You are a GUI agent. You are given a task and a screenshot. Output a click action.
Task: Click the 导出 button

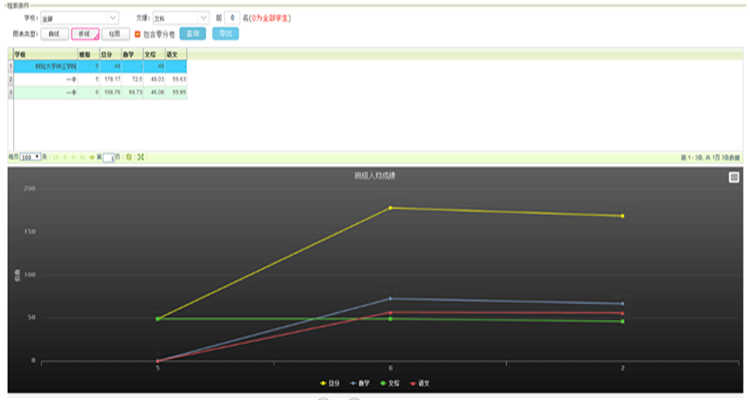[226, 33]
